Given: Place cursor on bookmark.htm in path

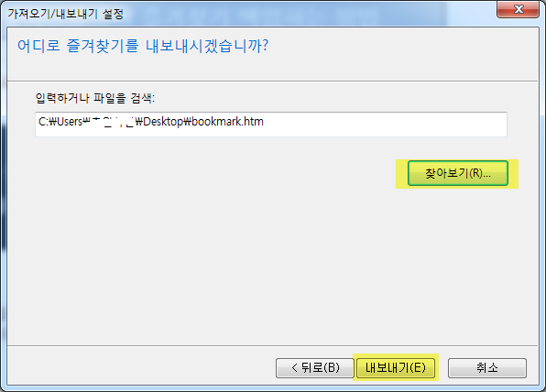Looking at the screenshot, I should (228, 122).
